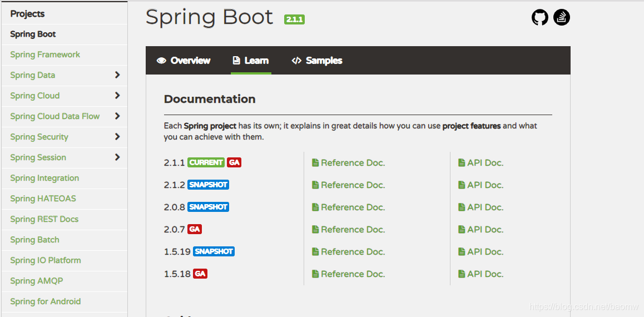644x317 pixels.
Task: Open Spring Security project link
Action: (39, 137)
